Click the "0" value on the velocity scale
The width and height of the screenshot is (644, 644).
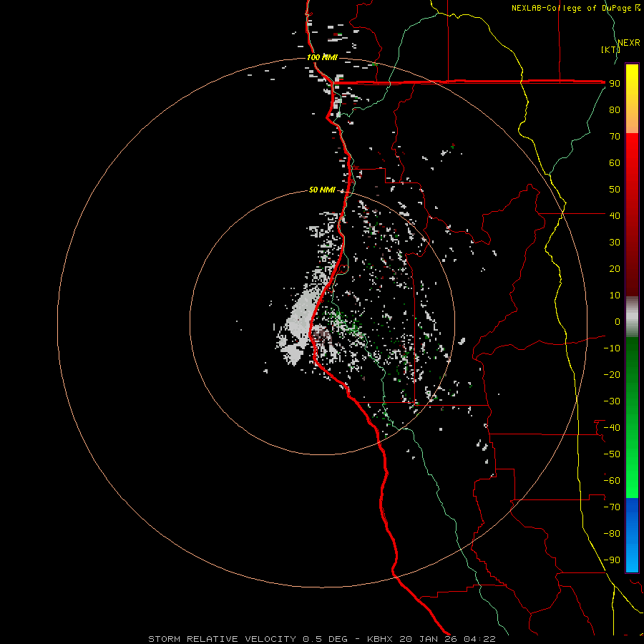coord(618,322)
